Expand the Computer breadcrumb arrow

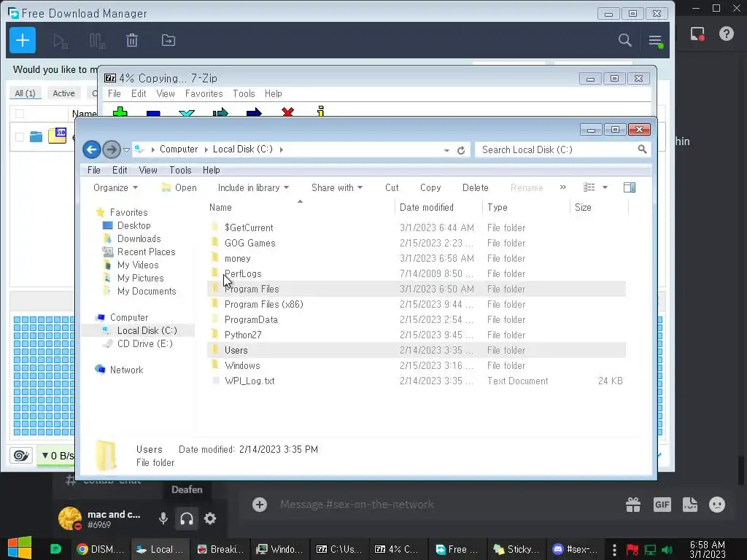tap(206, 149)
